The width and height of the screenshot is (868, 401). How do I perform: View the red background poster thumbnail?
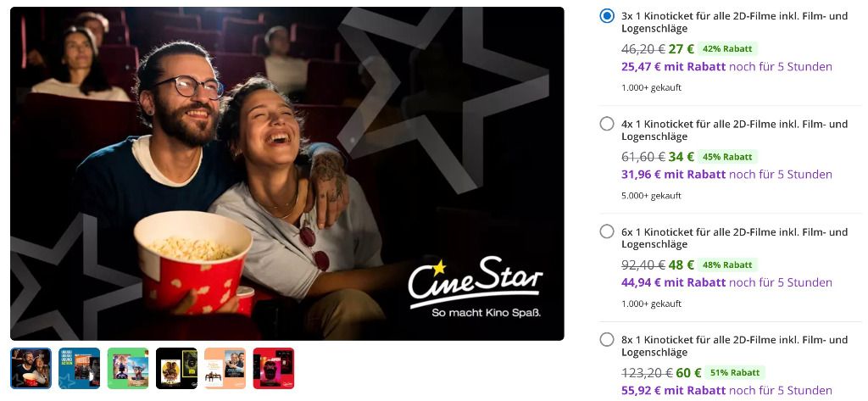274,368
